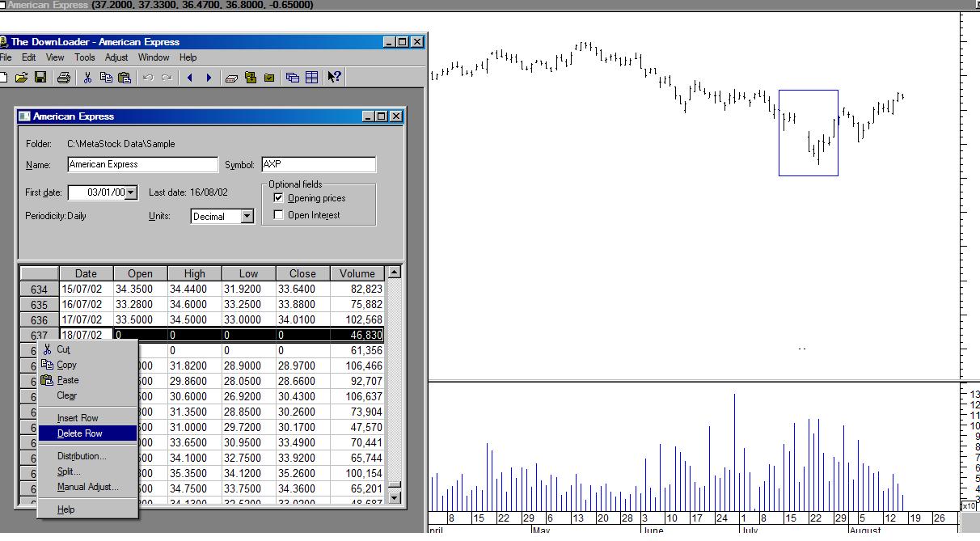Click the eraser toolbar icon
This screenshot has width=980, height=541.
point(232,78)
